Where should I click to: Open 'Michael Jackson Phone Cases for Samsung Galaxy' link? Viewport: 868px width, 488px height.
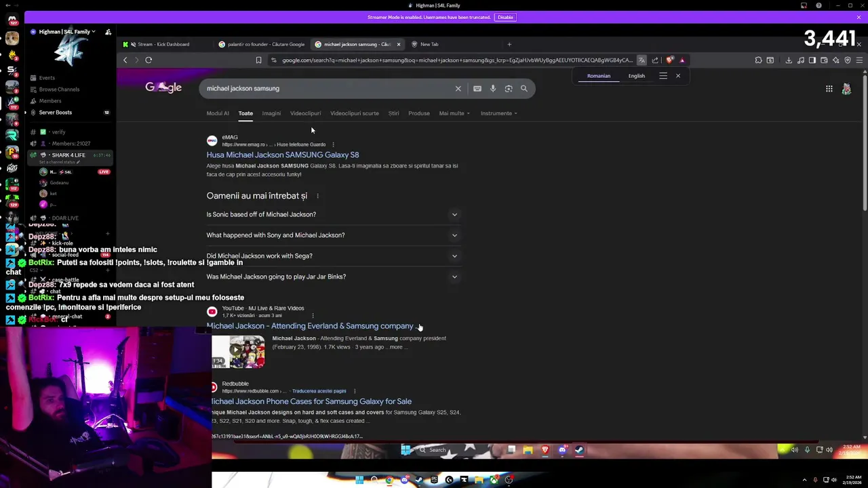point(311,401)
